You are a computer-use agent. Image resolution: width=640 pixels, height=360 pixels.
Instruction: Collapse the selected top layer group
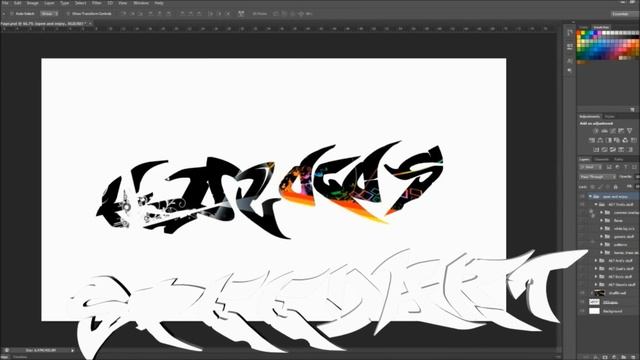pos(591,196)
